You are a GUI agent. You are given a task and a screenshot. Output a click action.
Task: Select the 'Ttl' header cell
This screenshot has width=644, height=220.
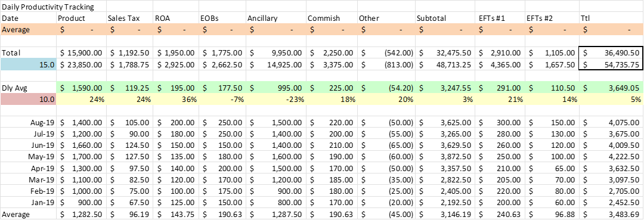click(x=611, y=18)
